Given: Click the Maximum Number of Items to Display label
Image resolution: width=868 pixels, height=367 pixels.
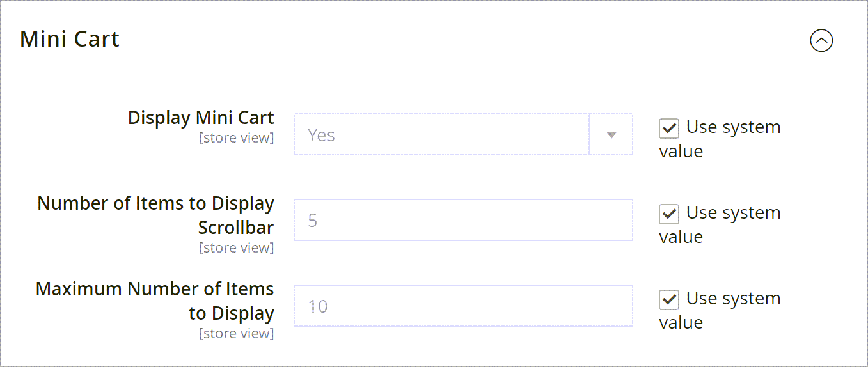Looking at the screenshot, I should [x=155, y=301].
